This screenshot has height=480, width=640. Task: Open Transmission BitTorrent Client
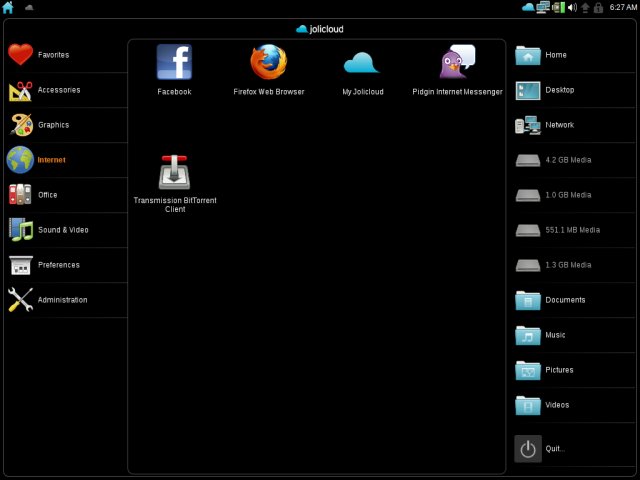tap(175, 184)
